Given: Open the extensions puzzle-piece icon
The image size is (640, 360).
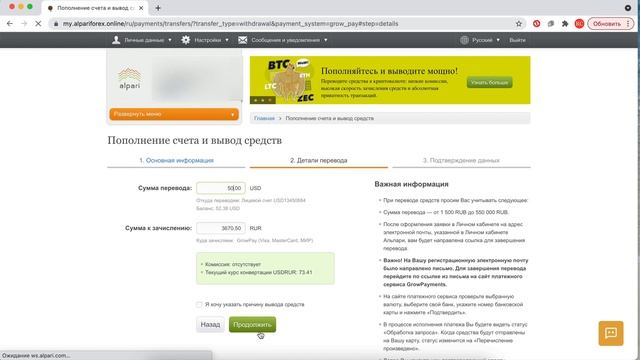Looking at the screenshot, I should tap(565, 24).
